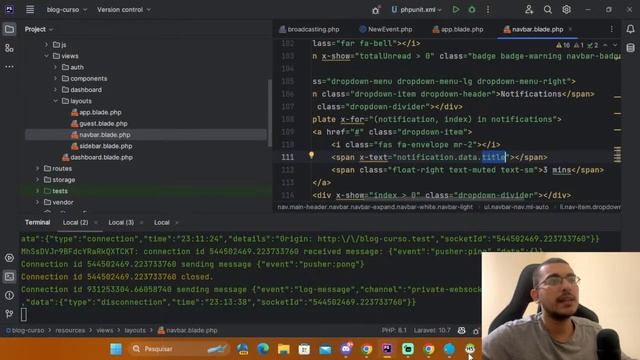Close the navbar.blade.php tab

tap(570, 29)
